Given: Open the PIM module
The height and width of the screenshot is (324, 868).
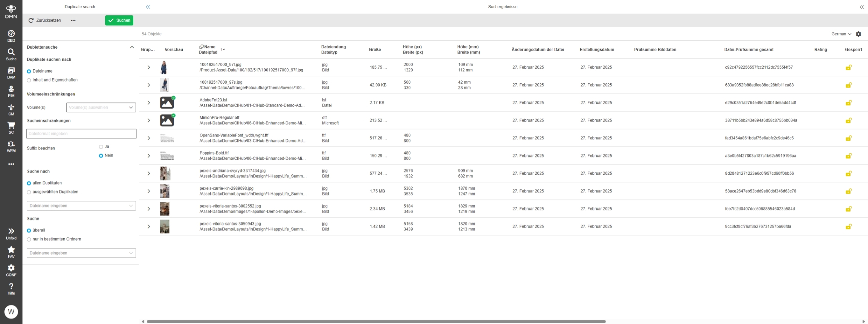Looking at the screenshot, I should click(11, 91).
